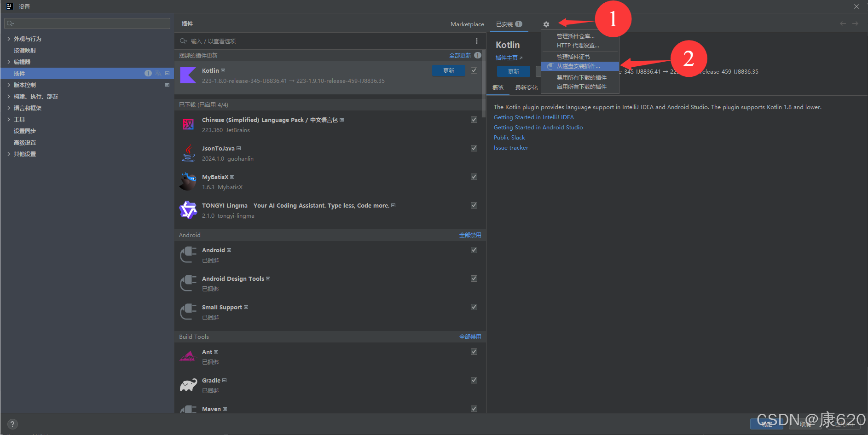Click the Smali Support plug icon
Image resolution: width=868 pixels, height=435 pixels.
[188, 312]
